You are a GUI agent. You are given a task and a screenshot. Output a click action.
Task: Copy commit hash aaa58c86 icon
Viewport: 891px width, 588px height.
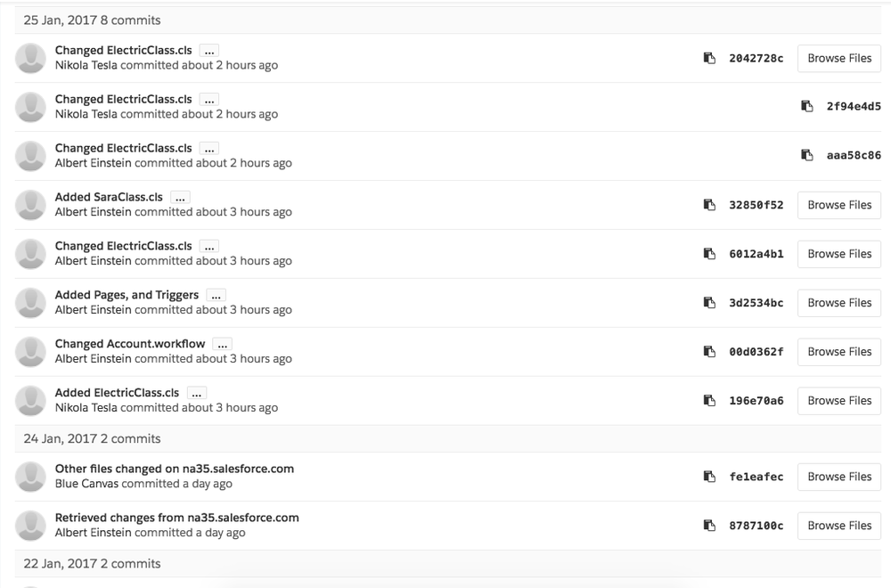click(807, 155)
